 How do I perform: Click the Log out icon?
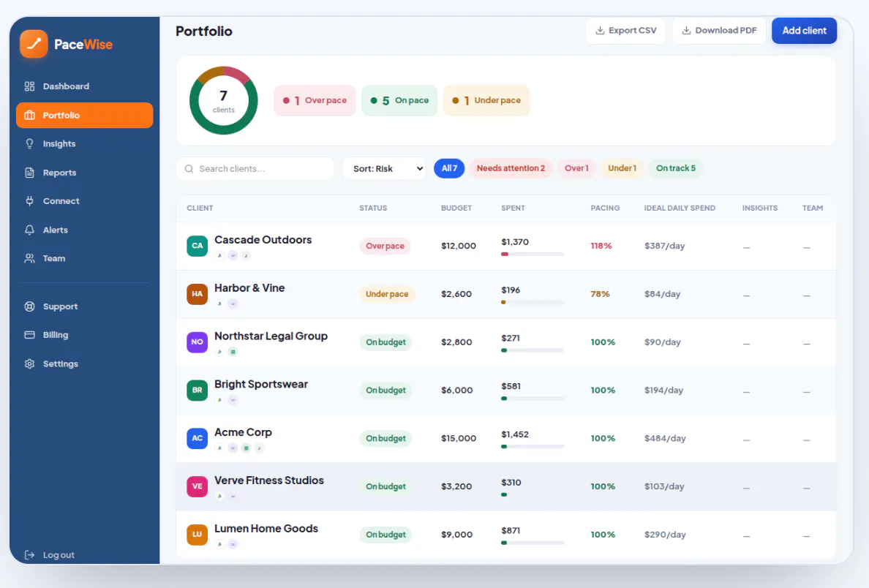pyautogui.click(x=30, y=555)
